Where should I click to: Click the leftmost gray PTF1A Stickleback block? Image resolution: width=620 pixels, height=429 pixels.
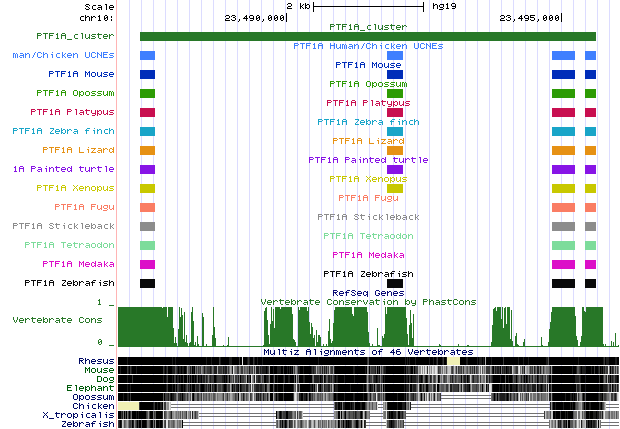[147, 227]
